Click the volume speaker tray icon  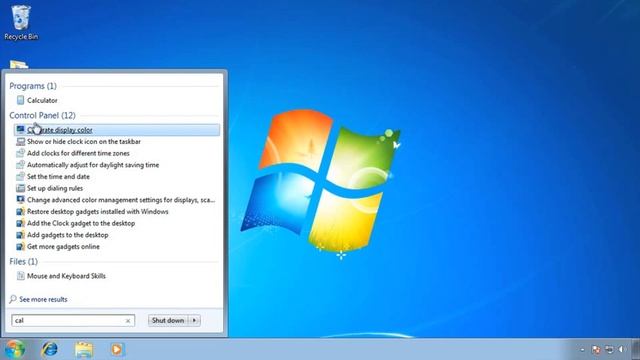622,349
